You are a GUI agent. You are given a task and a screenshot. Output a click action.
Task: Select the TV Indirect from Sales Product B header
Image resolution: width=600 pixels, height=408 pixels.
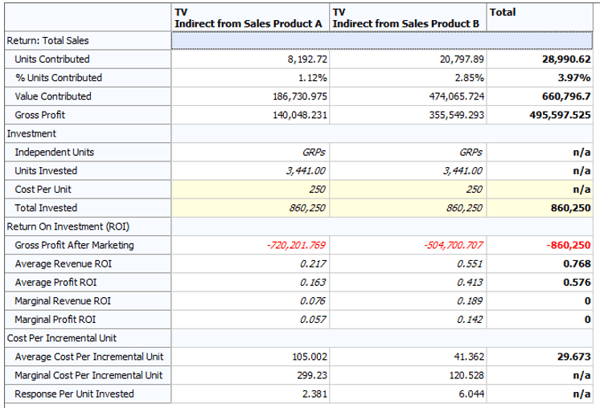point(408,17)
